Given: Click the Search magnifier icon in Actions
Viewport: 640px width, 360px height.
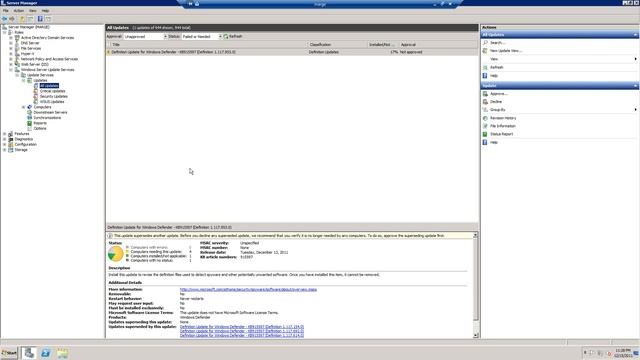Looking at the screenshot, I should tap(485, 42).
